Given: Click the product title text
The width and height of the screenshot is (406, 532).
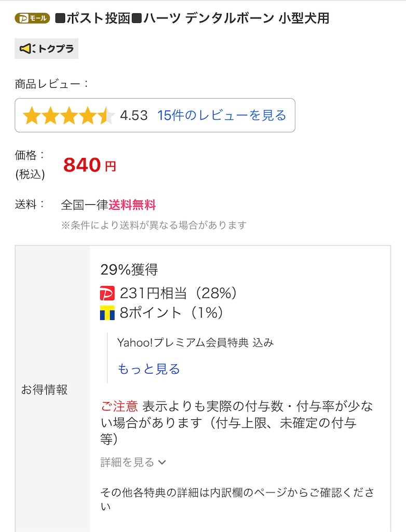Looking at the screenshot, I should pyautogui.click(x=192, y=18).
